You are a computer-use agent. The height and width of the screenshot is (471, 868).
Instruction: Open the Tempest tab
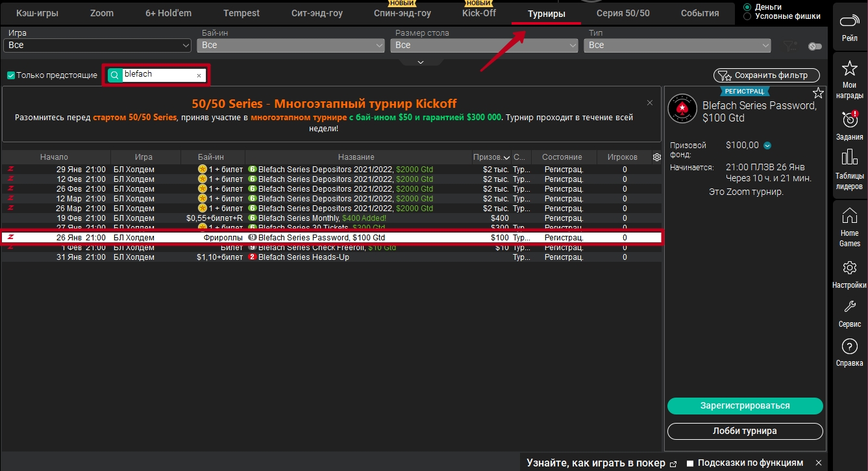(242, 13)
